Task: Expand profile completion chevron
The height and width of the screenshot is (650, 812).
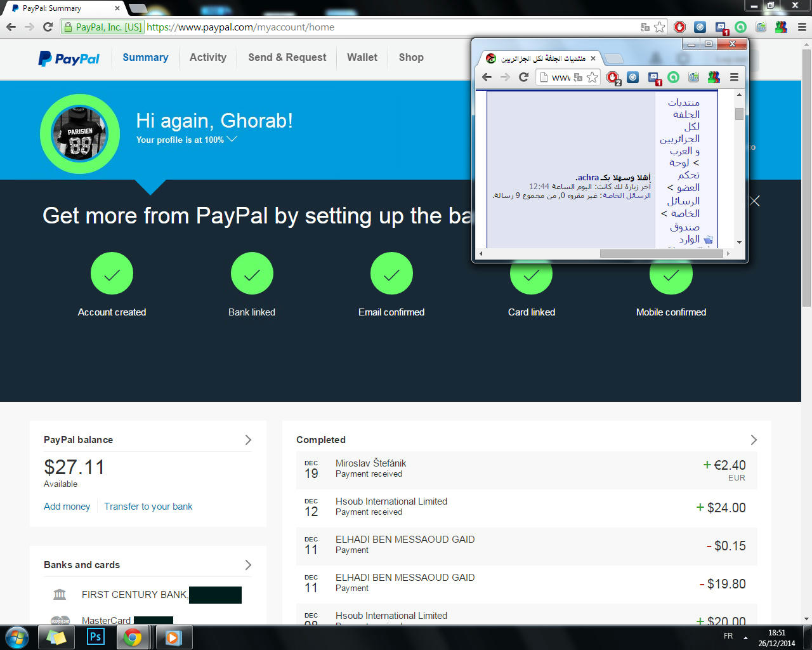Action: [232, 139]
